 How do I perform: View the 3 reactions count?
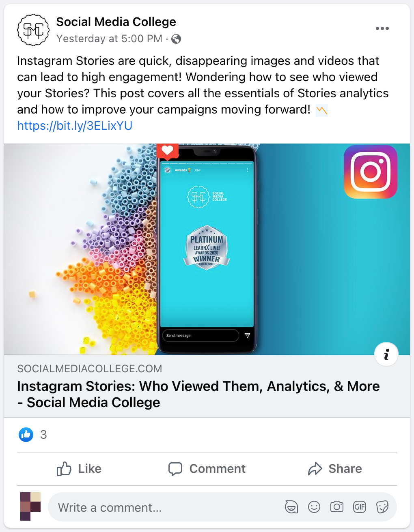point(43,435)
